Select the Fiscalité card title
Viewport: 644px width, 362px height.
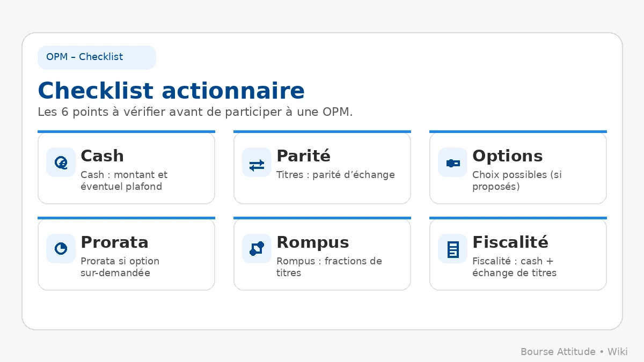510,242
